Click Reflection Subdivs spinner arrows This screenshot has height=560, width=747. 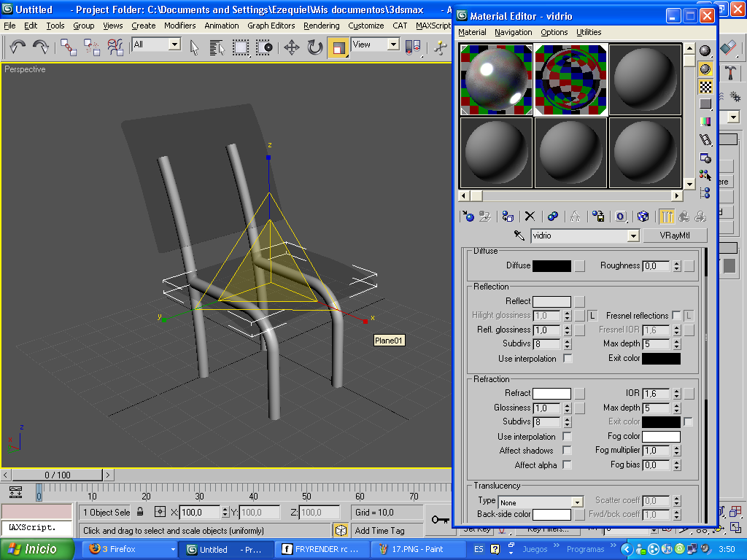(x=567, y=344)
